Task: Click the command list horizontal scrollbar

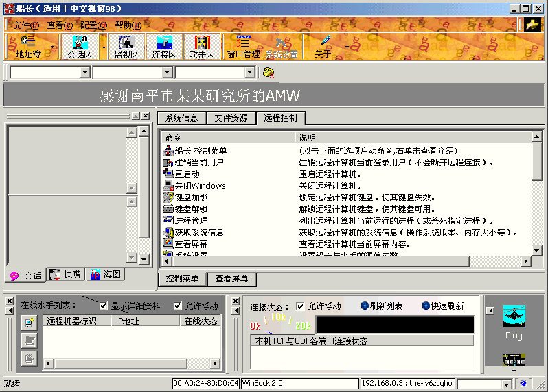Action: (343, 262)
